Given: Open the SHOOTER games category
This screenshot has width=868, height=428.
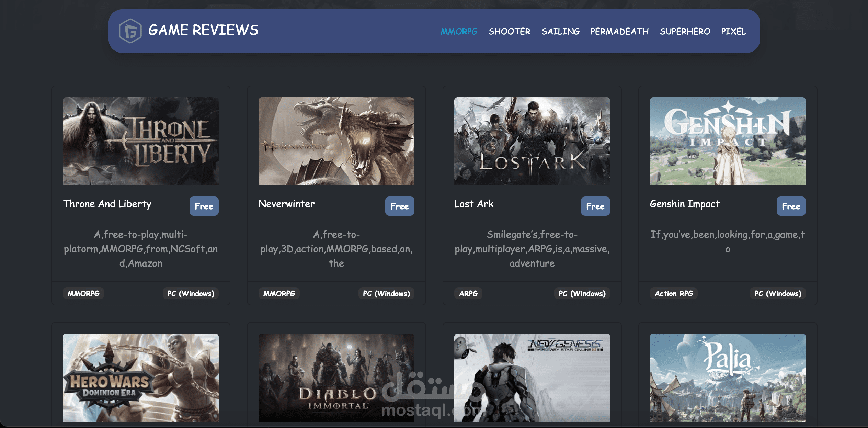Looking at the screenshot, I should (510, 31).
